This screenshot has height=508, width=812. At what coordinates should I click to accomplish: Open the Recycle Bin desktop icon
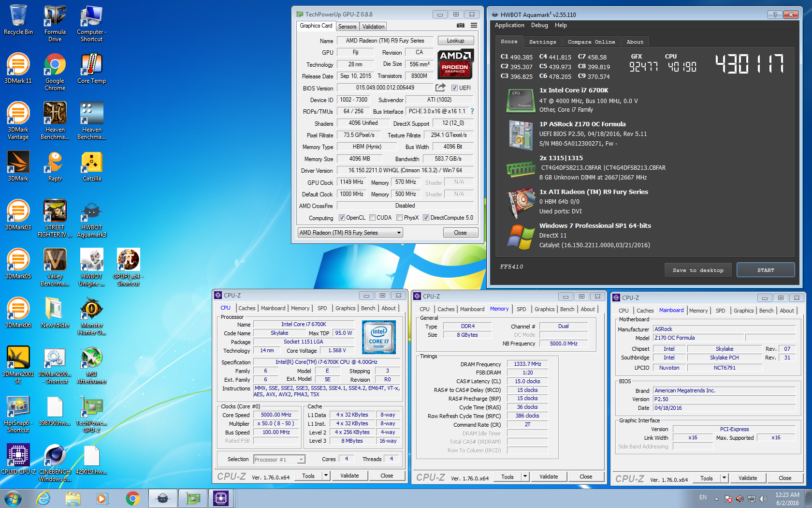click(x=18, y=20)
